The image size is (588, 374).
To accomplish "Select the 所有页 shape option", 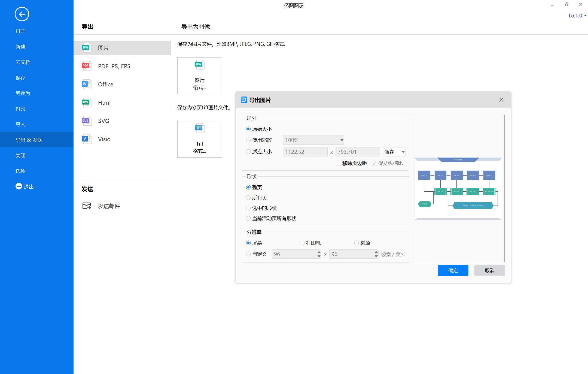I will point(248,198).
